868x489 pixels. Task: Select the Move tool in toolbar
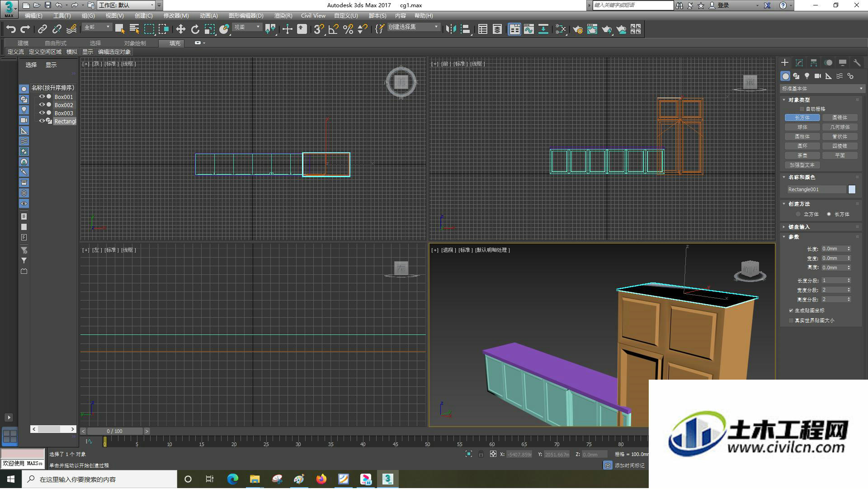click(180, 29)
